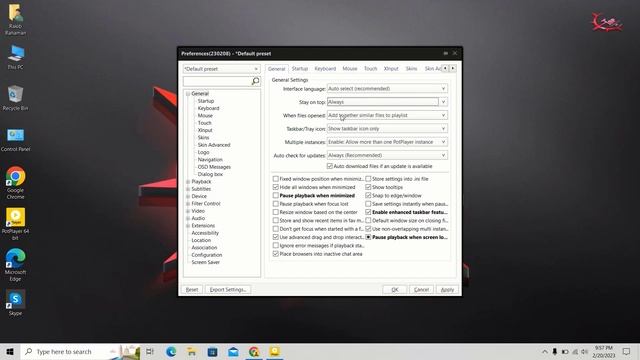640x360 pixels.
Task: Switch to the XInput tab
Action: [391, 69]
